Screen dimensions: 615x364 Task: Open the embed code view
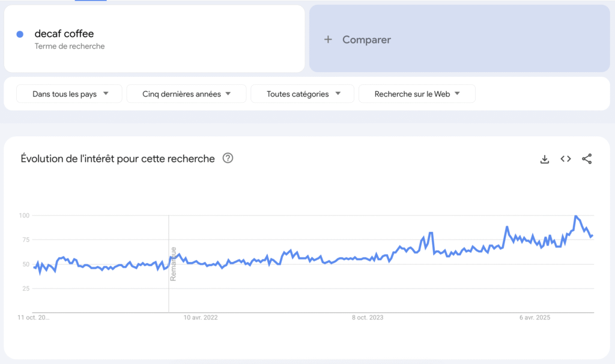coord(565,159)
